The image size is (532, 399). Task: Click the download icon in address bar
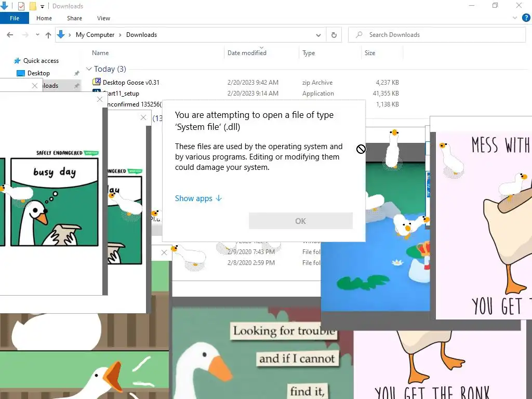point(61,35)
